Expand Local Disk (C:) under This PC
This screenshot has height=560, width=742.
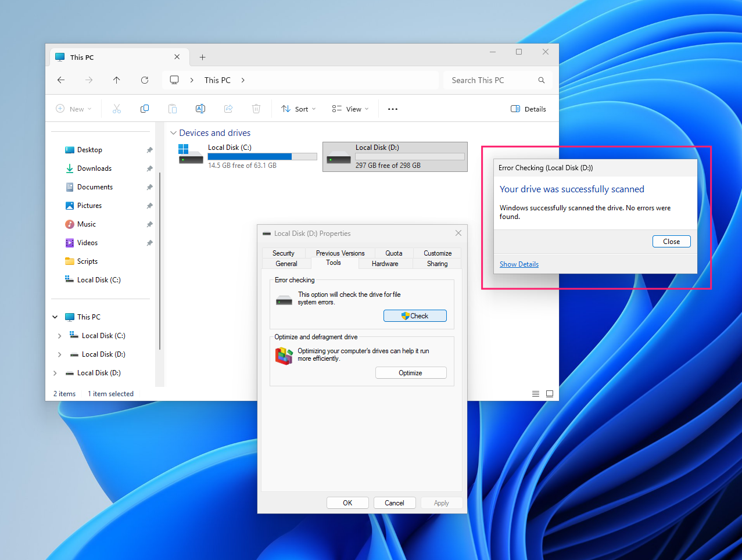[60, 336]
